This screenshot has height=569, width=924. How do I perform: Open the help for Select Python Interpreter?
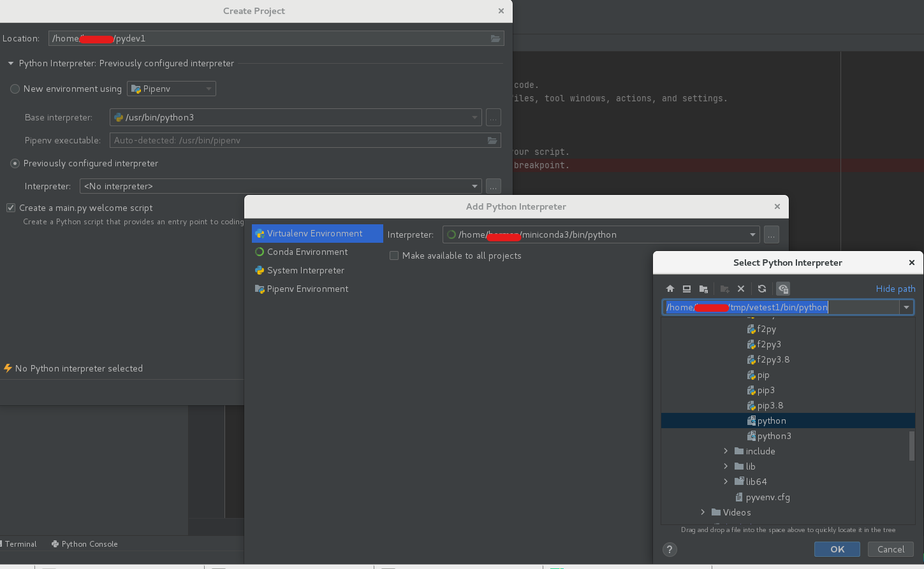point(670,549)
